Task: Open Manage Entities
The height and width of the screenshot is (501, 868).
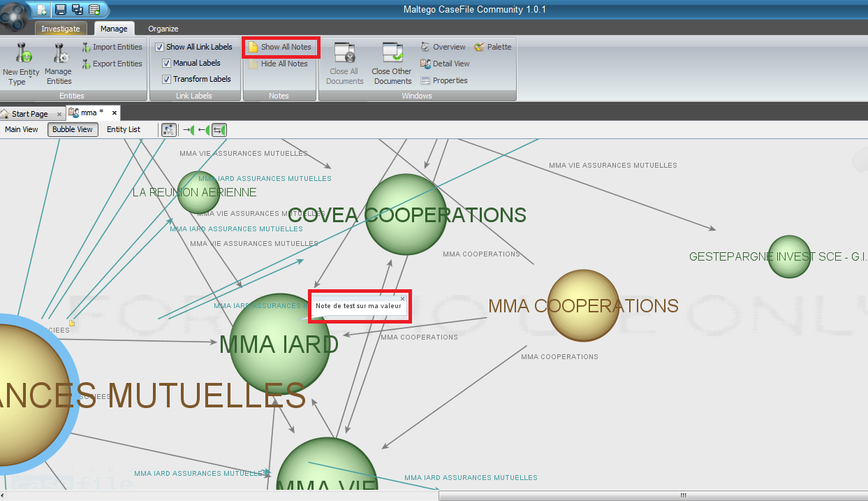Action: point(59,63)
